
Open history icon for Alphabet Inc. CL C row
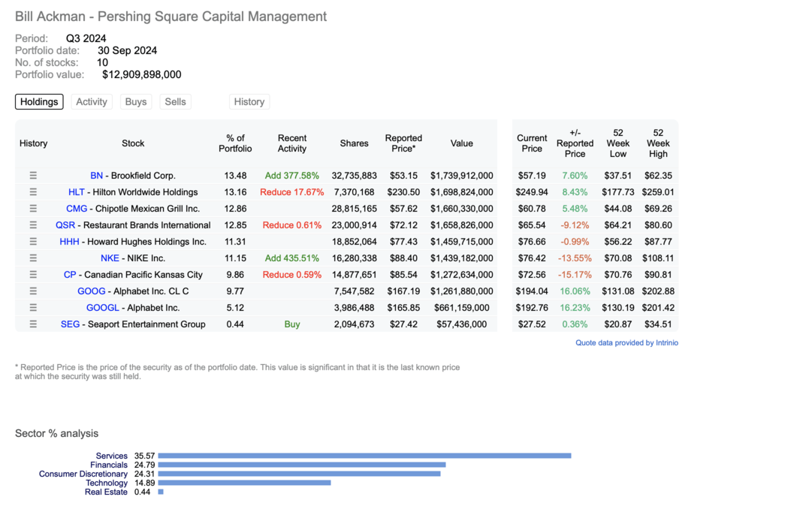coord(33,291)
